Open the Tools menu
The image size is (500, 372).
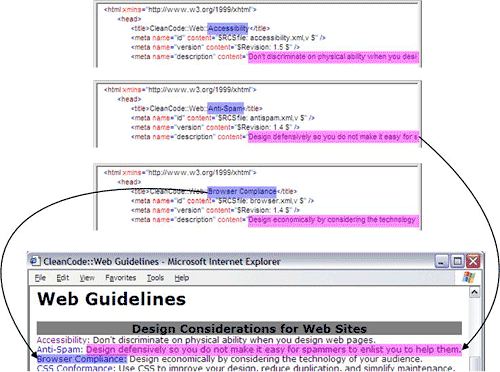tap(155, 278)
